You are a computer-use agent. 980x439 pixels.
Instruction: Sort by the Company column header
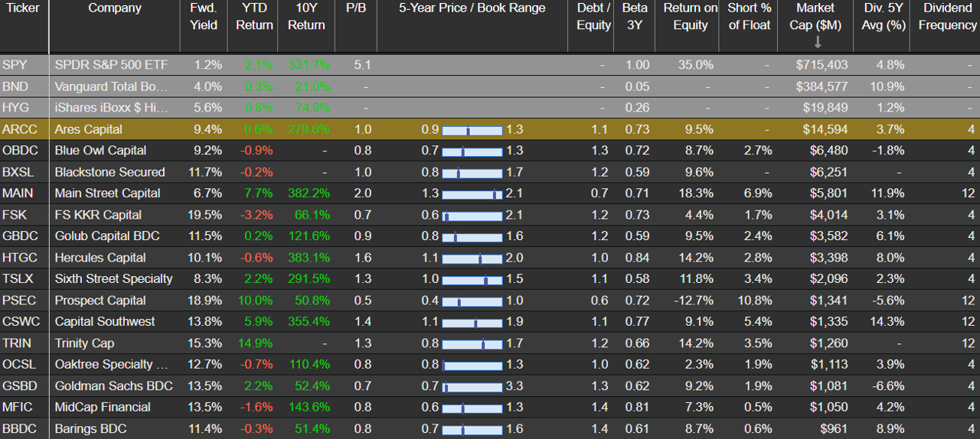(115, 8)
